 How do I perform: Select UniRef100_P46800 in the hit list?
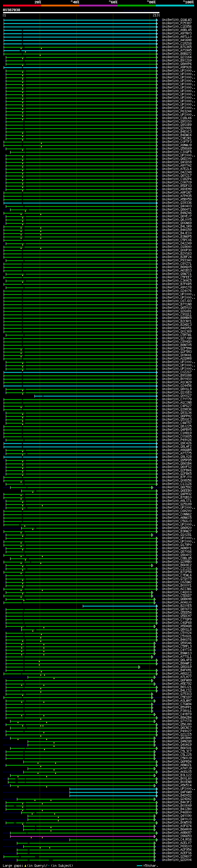coord(176,812)
